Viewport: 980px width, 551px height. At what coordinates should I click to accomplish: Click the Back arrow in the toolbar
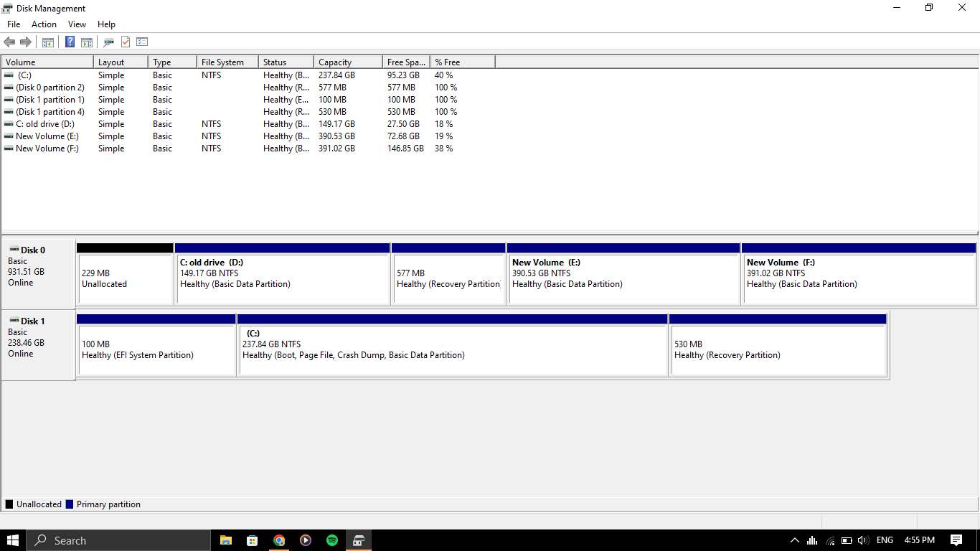tap(9, 42)
